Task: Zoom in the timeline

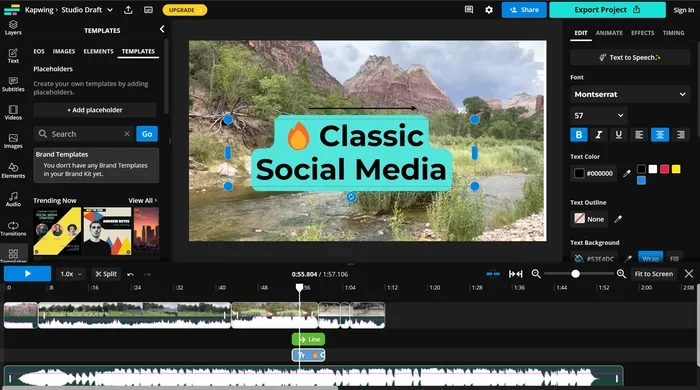Action: coord(621,274)
